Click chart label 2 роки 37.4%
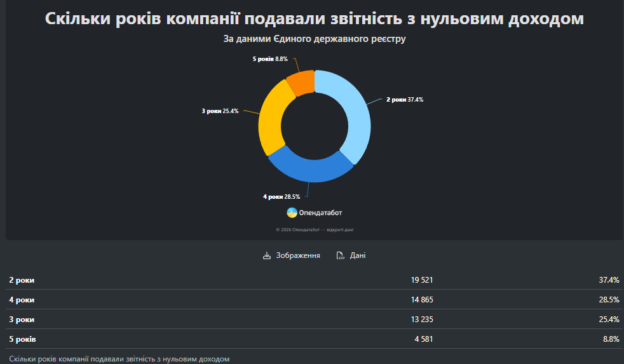 [405, 100]
